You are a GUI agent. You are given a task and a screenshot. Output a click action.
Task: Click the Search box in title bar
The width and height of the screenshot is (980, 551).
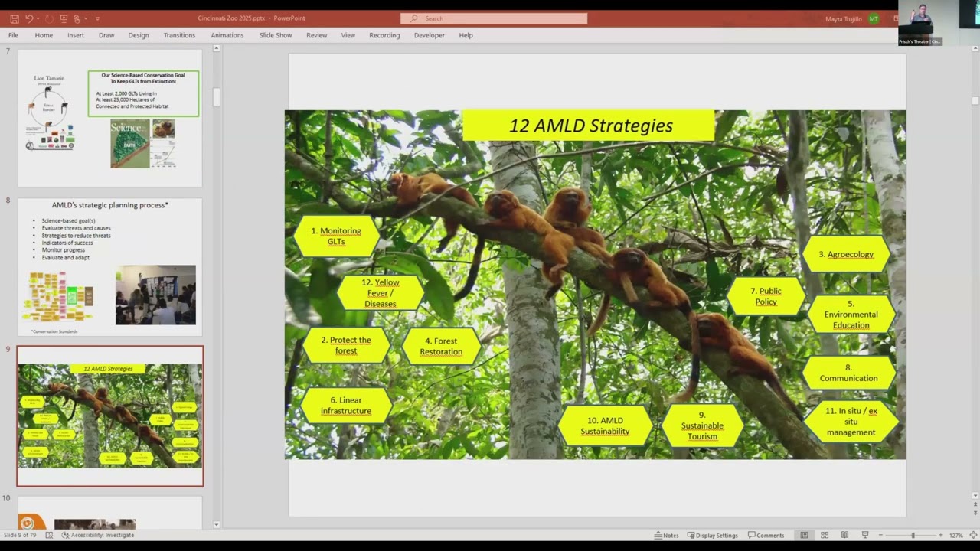pos(494,18)
